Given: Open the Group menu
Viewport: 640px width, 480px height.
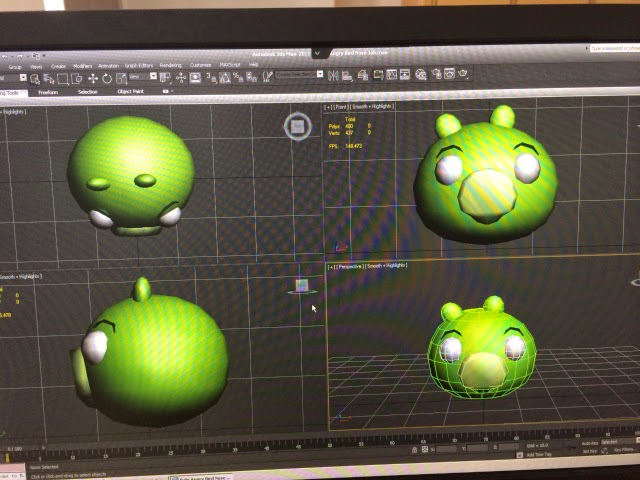Looking at the screenshot, I should click(x=15, y=67).
